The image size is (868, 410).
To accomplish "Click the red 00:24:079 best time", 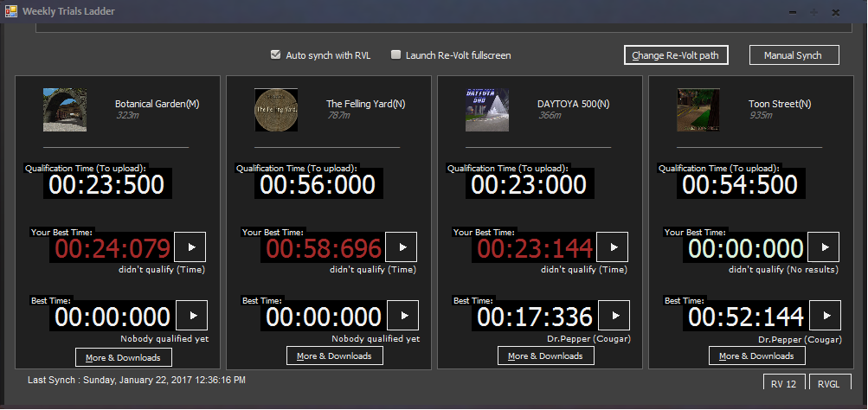I will [x=113, y=249].
